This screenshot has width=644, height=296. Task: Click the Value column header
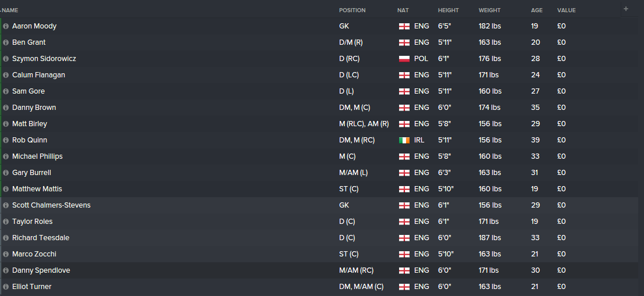566,10
